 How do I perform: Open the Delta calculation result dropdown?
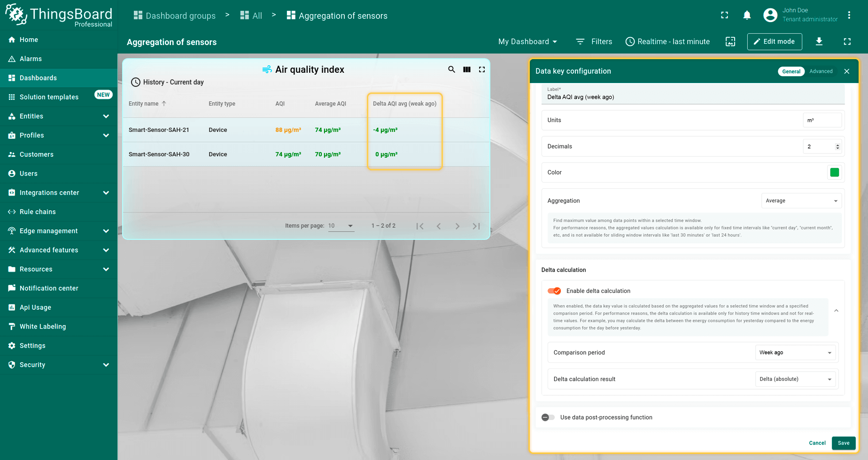(x=795, y=379)
